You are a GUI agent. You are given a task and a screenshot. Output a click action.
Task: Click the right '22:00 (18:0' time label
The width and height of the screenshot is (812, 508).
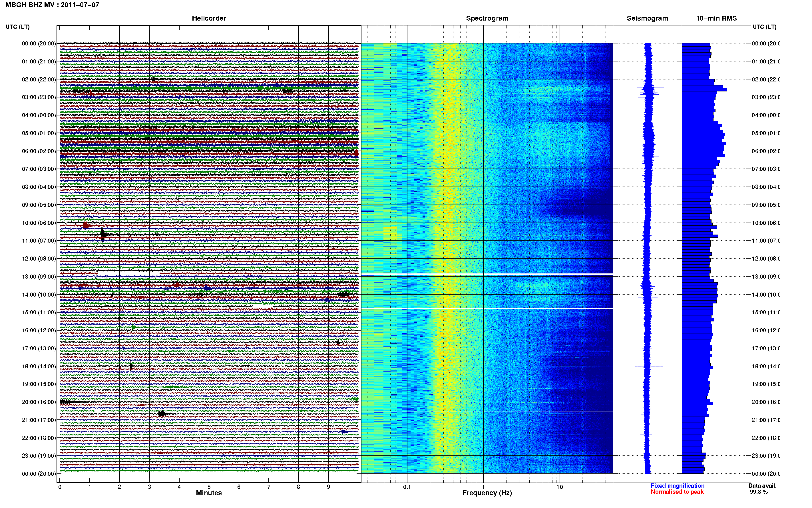coord(766,438)
